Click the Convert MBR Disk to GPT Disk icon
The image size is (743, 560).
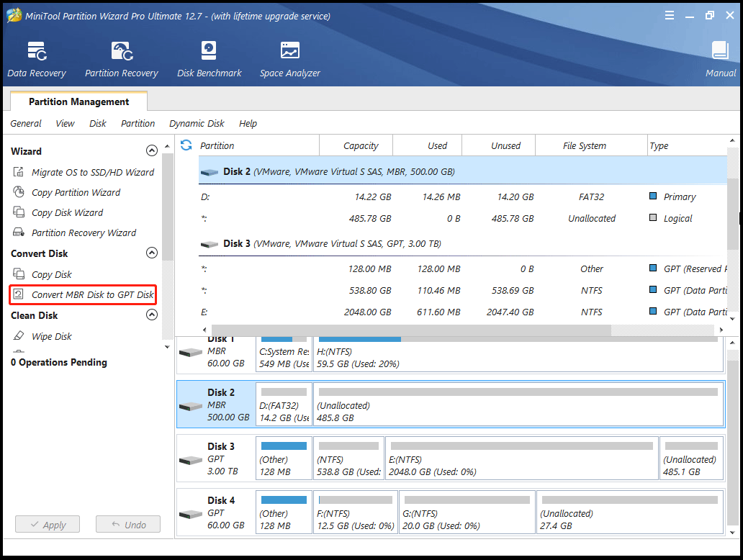click(x=19, y=294)
